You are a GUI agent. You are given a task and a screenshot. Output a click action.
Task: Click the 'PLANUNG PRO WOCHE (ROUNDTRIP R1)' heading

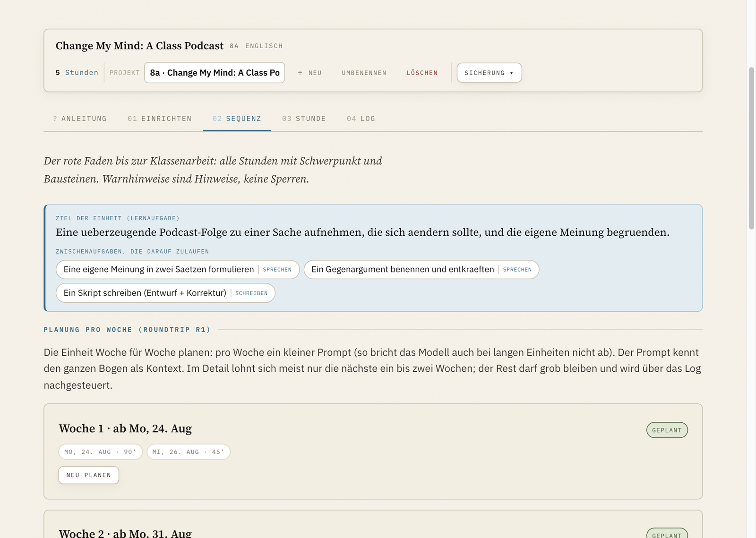[x=127, y=330]
